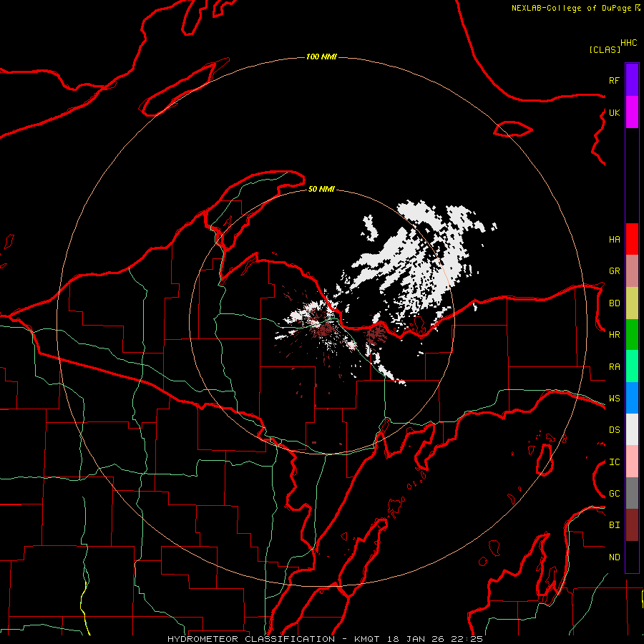The image size is (644, 644).
Task: Click the WS legend label
Action: click(x=614, y=399)
